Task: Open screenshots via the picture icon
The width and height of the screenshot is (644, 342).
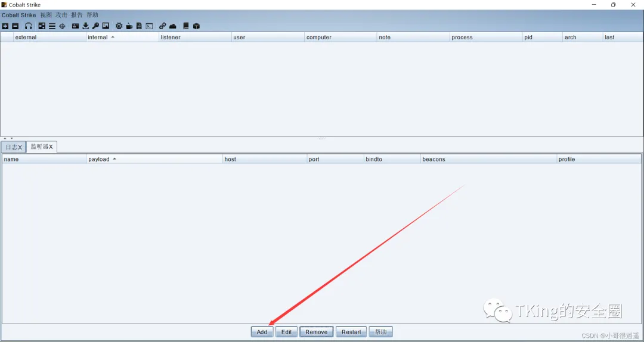Action: 106,26
